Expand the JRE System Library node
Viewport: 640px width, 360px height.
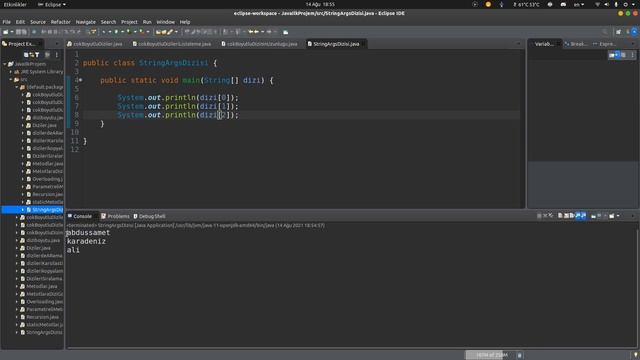[11, 72]
